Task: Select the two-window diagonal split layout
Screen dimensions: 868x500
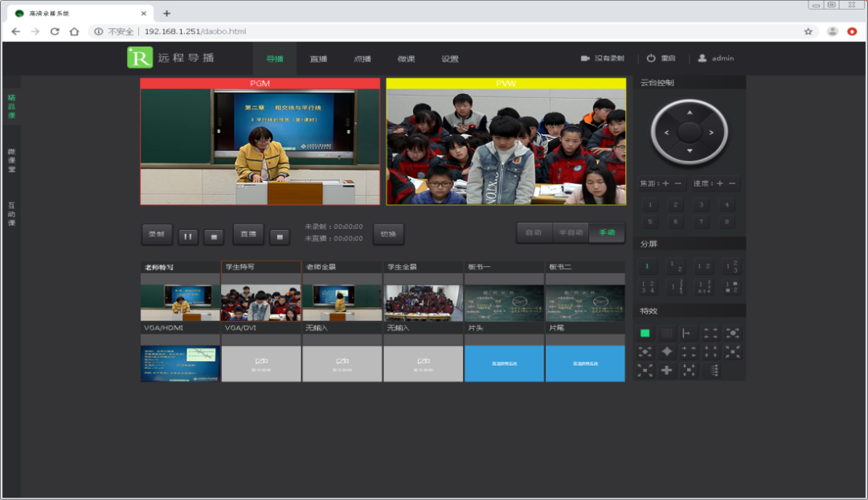Action: point(676,267)
